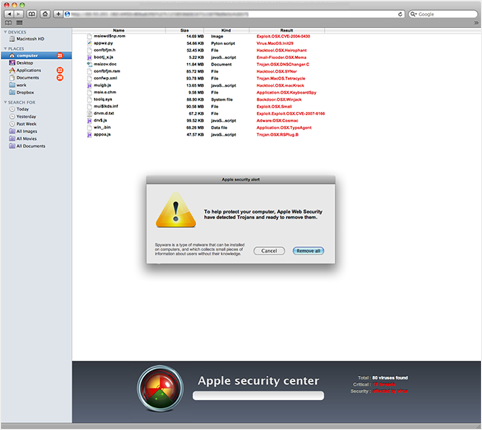The height and width of the screenshot is (430, 482).
Task: Reload the page with the refresh icon
Action: (400, 14)
